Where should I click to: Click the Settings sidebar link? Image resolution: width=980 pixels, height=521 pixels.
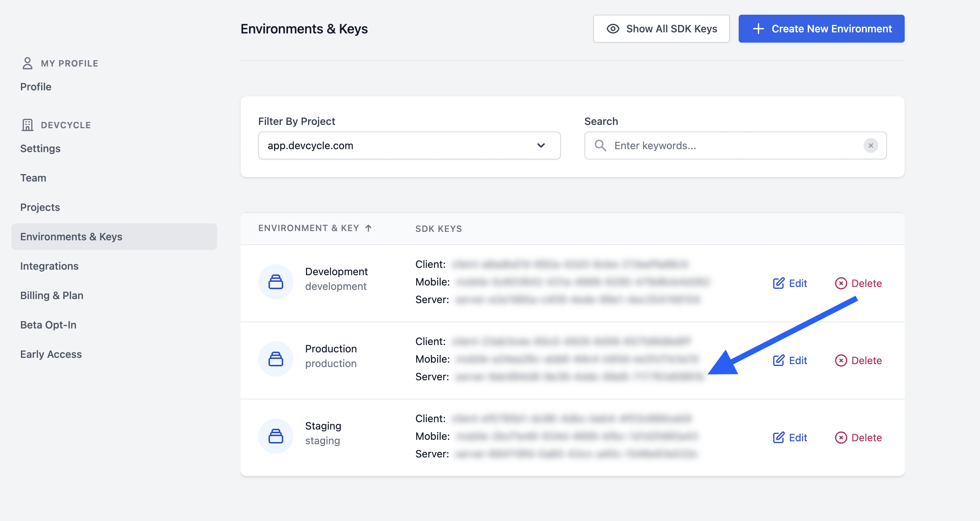(x=40, y=148)
